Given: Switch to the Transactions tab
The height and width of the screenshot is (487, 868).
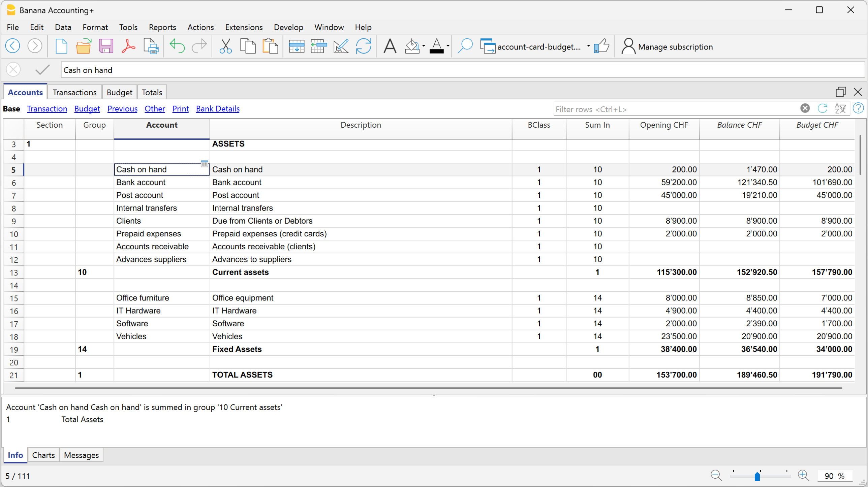Looking at the screenshot, I should [74, 92].
